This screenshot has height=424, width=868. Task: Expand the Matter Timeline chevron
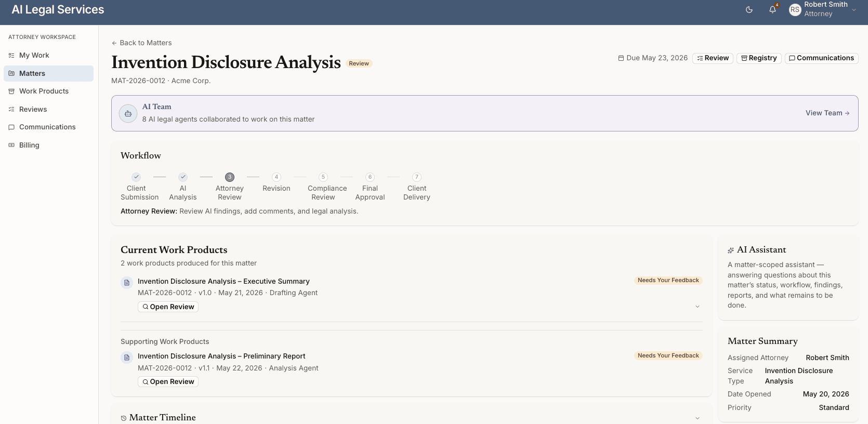[x=698, y=418]
